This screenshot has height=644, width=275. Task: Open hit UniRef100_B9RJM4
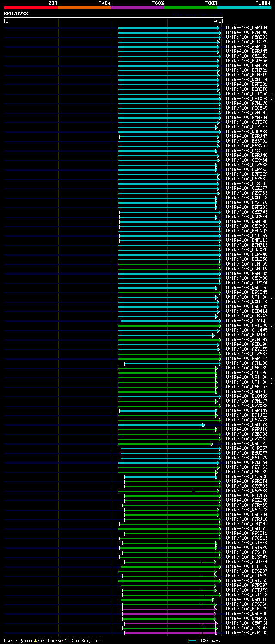click(247, 28)
